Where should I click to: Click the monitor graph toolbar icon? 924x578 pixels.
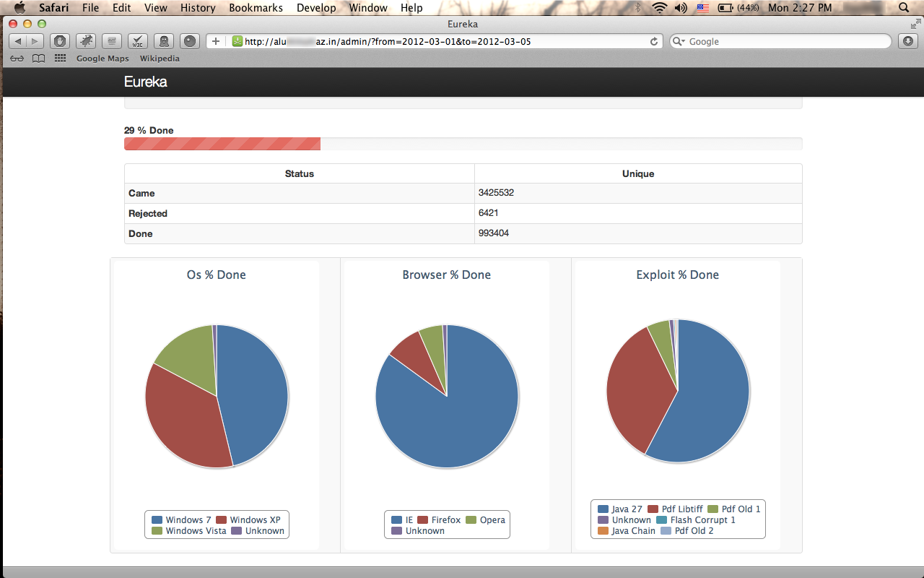111,41
